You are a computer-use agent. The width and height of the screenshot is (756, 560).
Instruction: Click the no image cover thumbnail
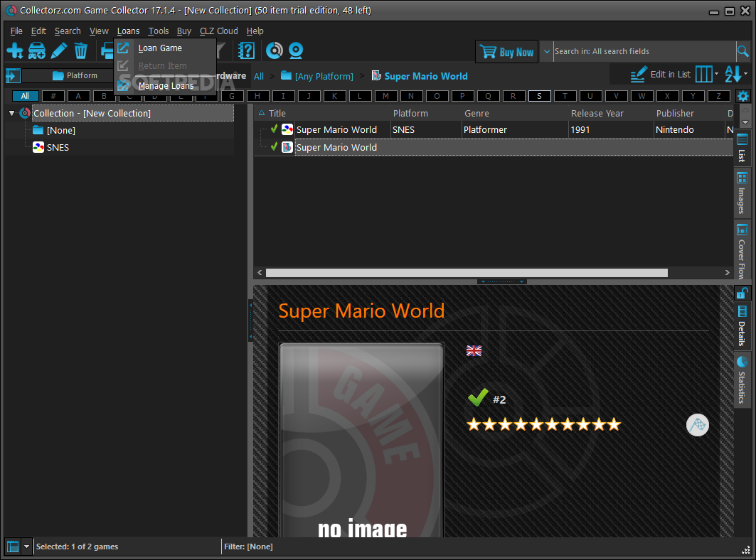coord(361,440)
